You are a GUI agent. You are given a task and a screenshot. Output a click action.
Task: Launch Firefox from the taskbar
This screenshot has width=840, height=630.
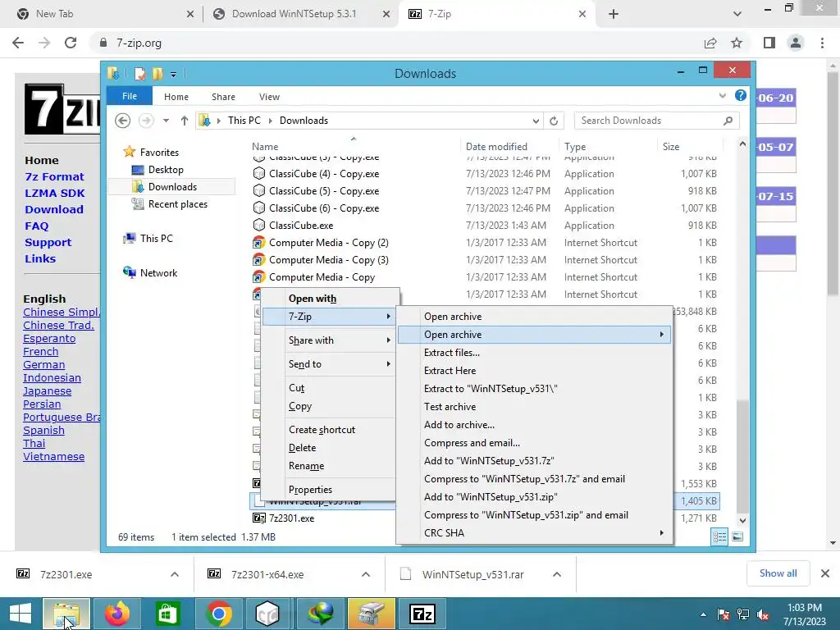click(116, 614)
